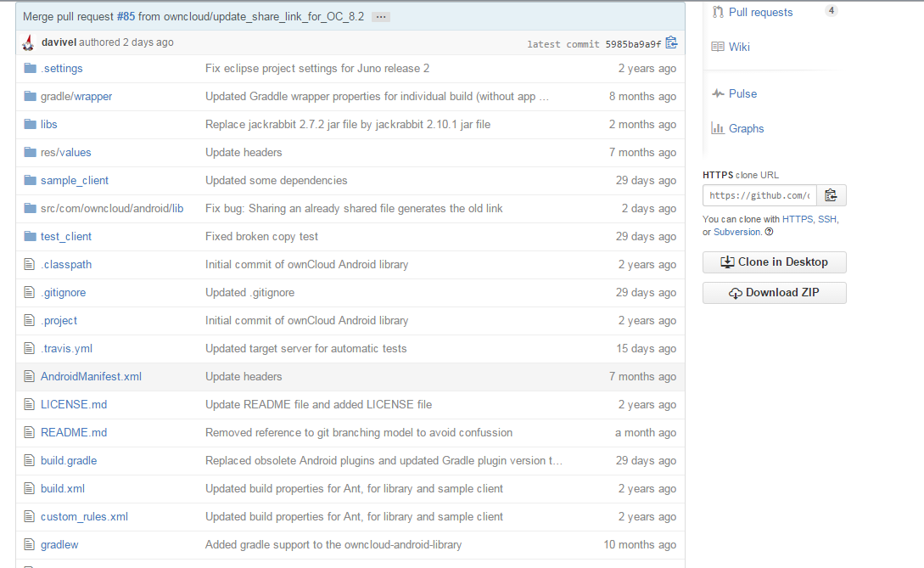Click the file icon beside build.gradle
The height and width of the screenshot is (568, 924).
[30, 461]
